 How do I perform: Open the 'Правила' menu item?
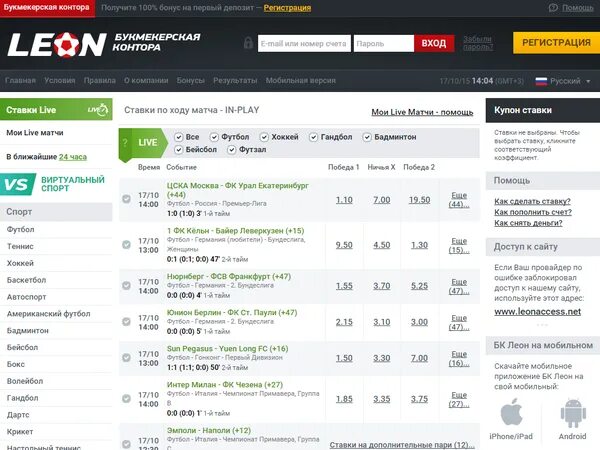(99, 80)
